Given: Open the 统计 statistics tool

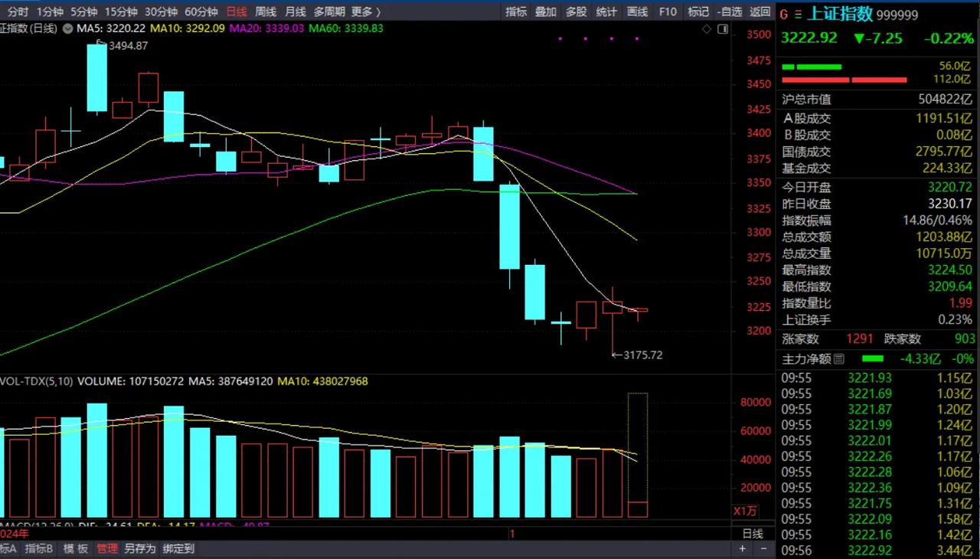Looking at the screenshot, I should pyautogui.click(x=607, y=11).
